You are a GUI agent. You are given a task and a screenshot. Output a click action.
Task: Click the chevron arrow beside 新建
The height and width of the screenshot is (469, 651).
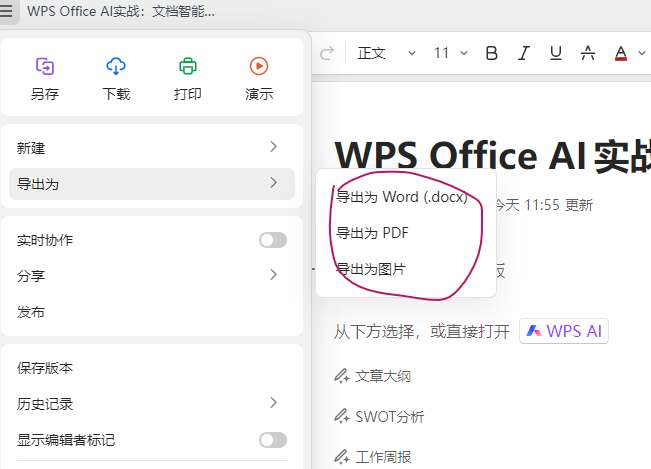pyautogui.click(x=273, y=147)
